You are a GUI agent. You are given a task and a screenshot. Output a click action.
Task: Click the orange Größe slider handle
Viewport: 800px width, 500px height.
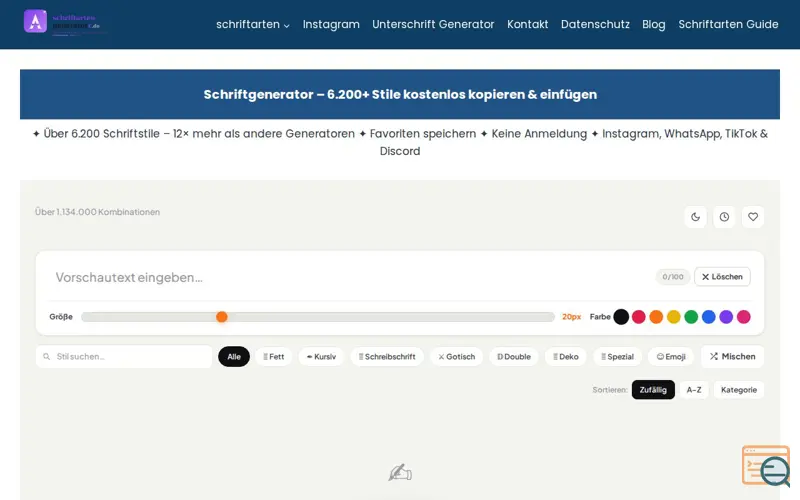(x=221, y=317)
